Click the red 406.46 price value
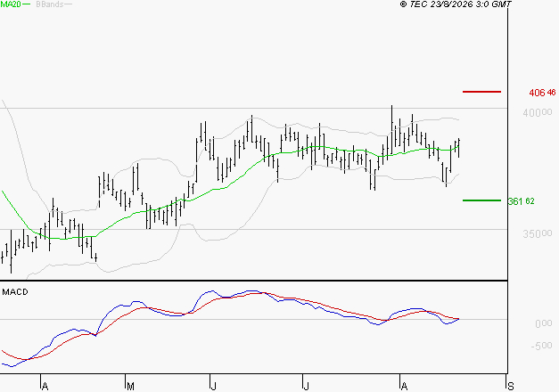Viewport: 559px width, 392px height. [542, 93]
